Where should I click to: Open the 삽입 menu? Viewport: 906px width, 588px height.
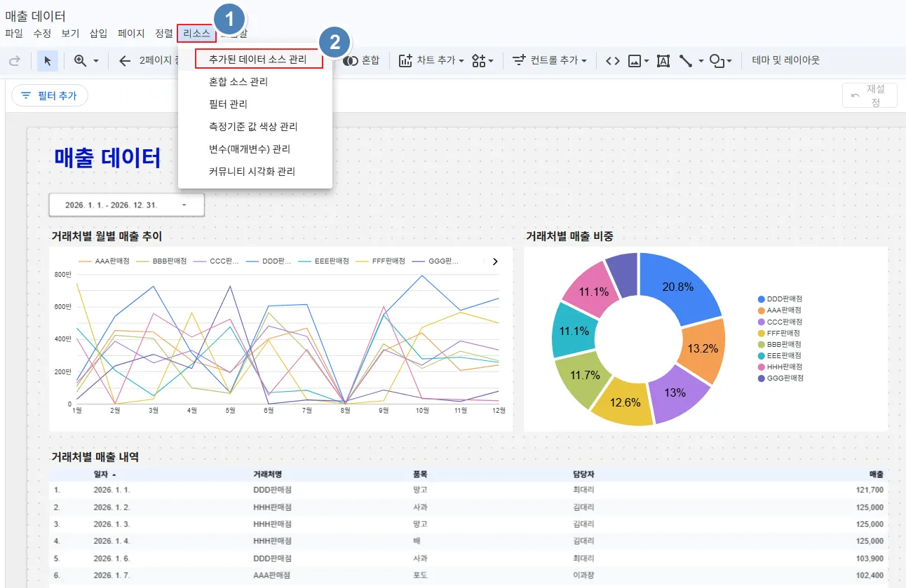point(99,33)
